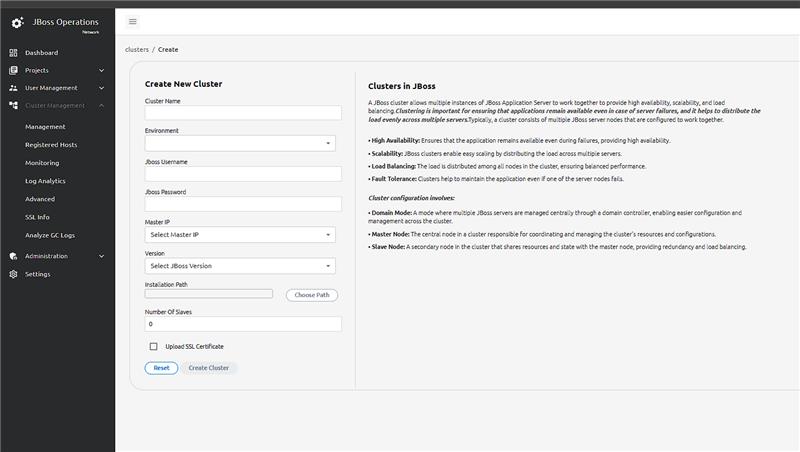Viewport: 800px width, 452px height.
Task: Click the Administration icon
Action: (13, 256)
